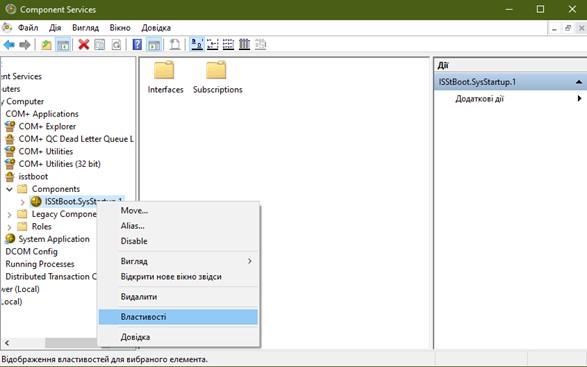The height and width of the screenshot is (367, 587).
Task: Choose Властивості from the context menu
Action: click(x=178, y=317)
